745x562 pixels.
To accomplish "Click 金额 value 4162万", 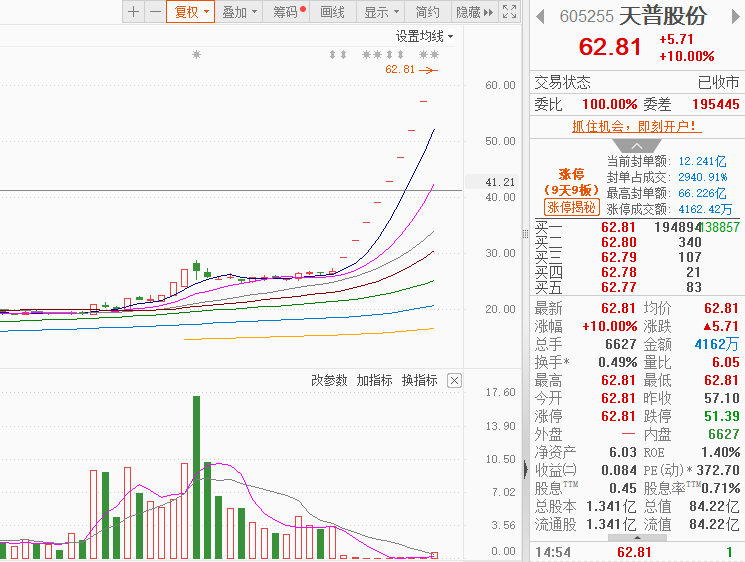I will tap(717, 344).
